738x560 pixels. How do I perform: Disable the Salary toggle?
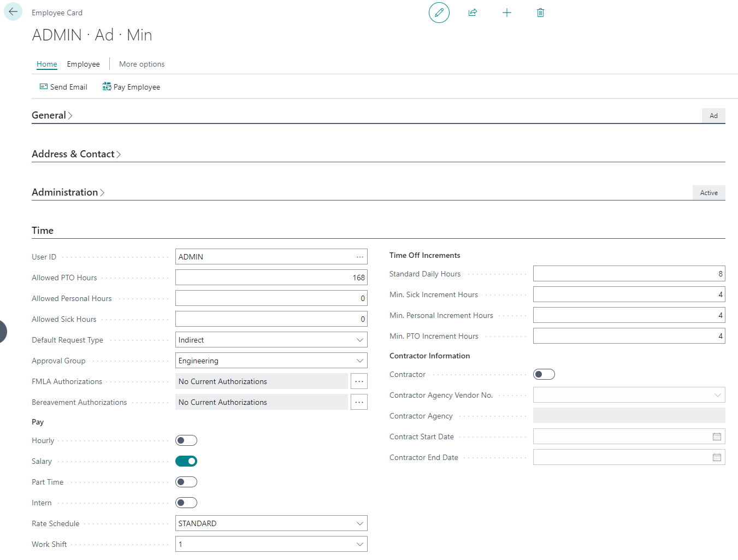click(186, 461)
